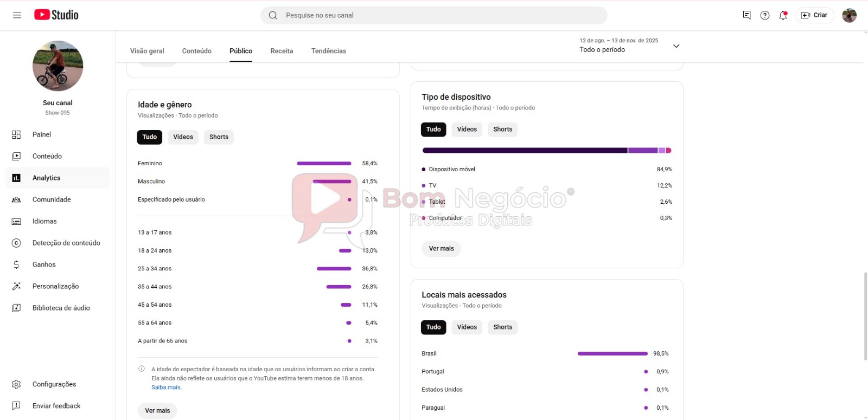Click the Criar button
This screenshot has height=420, width=868.
[x=815, y=15]
